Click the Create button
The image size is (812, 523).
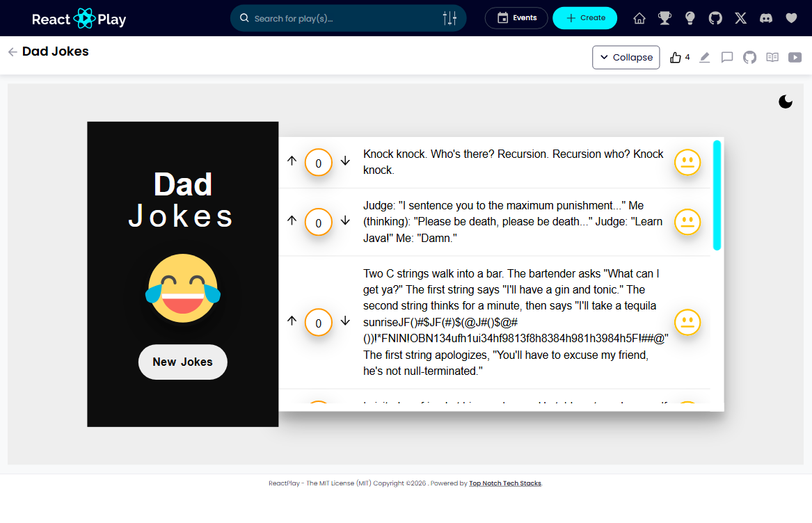[x=584, y=18]
